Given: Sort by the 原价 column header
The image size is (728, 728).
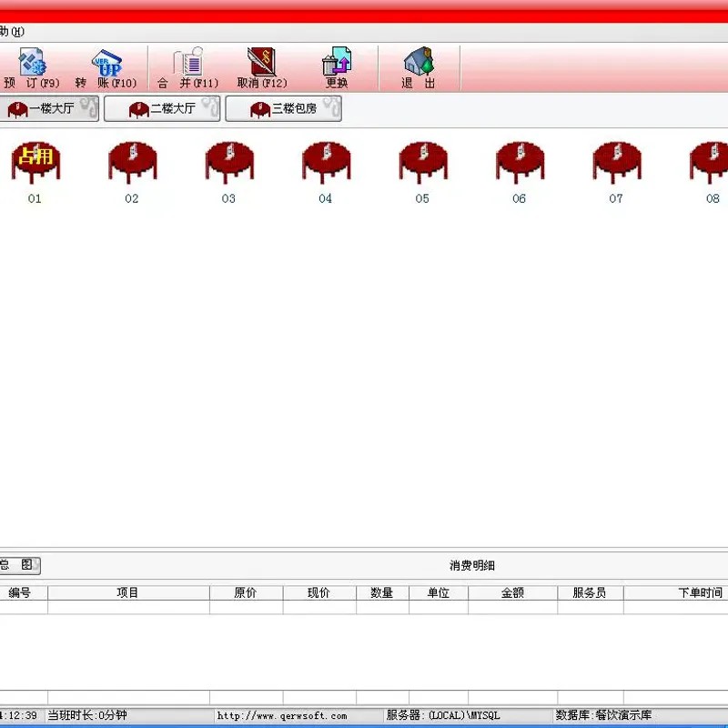Looking at the screenshot, I should point(246,593).
